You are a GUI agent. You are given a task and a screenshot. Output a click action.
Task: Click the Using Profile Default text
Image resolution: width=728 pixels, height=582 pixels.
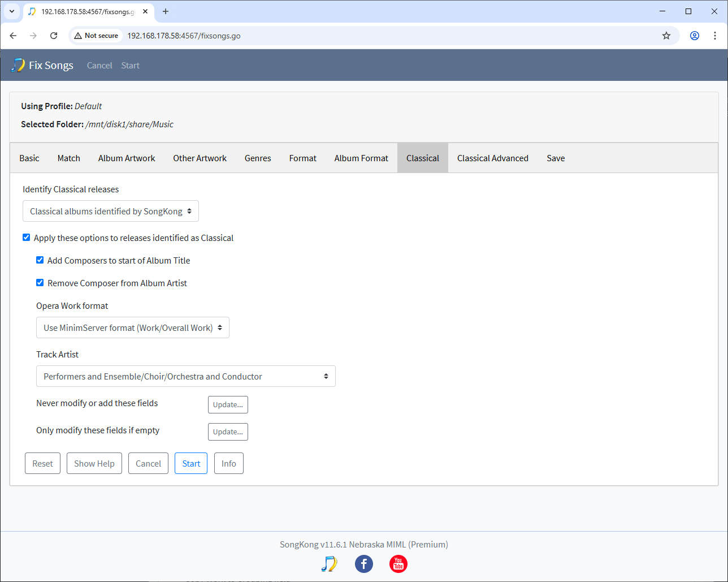tap(62, 106)
